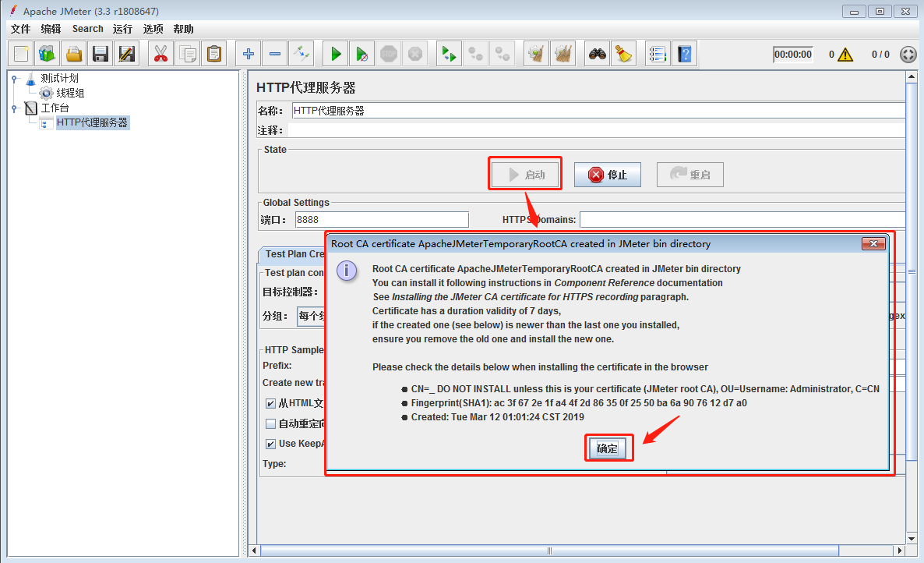The image size is (924, 563).
Task: Click the 注释 input field
Action: tap(596, 130)
